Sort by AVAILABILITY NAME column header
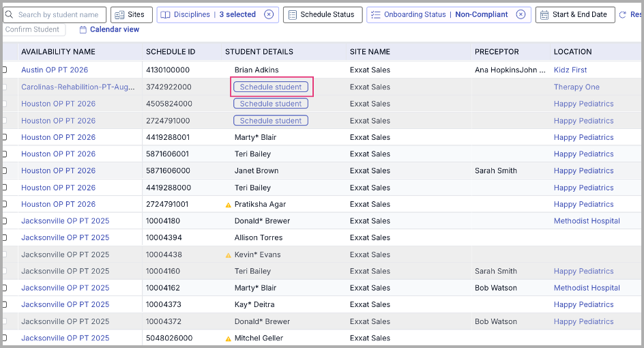 [58, 52]
